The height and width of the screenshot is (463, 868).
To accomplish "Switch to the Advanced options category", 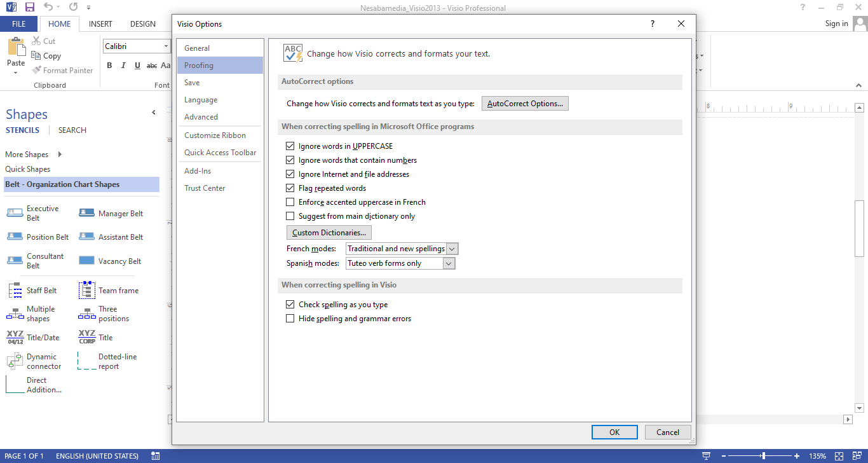I will (201, 117).
